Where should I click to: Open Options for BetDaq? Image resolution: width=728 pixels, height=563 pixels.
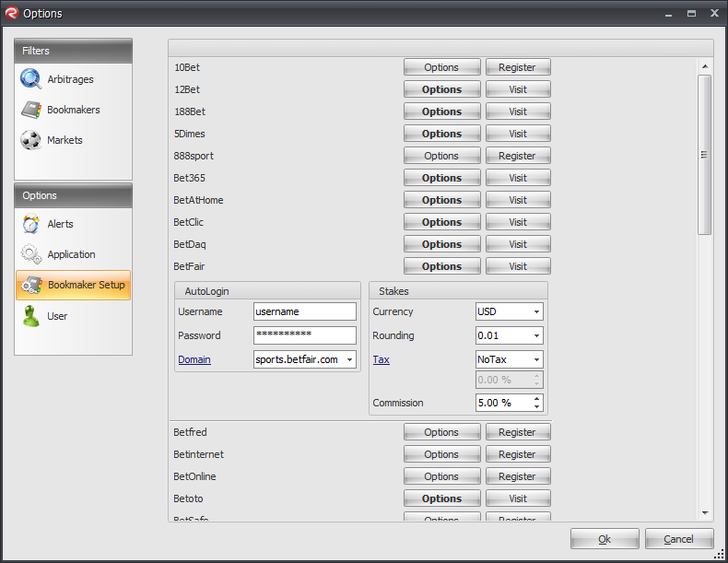tap(441, 244)
